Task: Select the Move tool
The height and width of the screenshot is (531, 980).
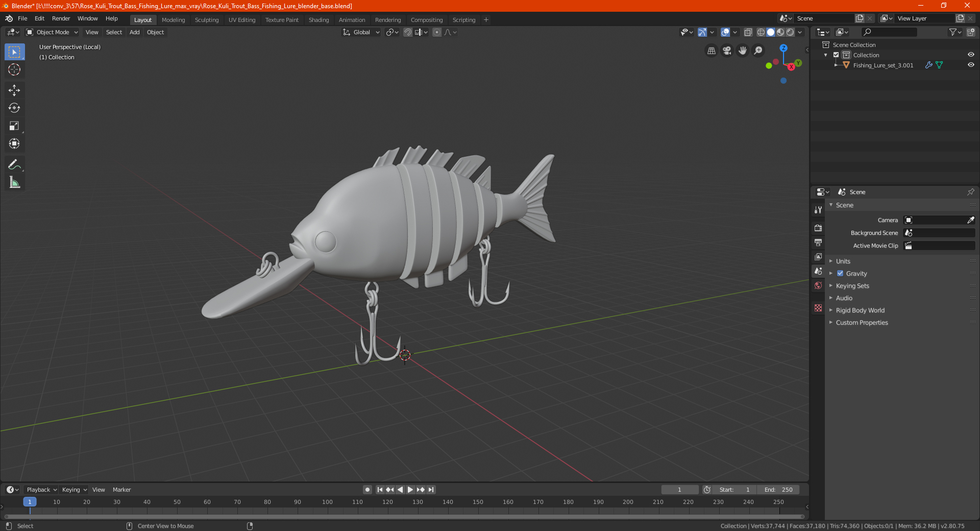Action: pyautogui.click(x=14, y=90)
